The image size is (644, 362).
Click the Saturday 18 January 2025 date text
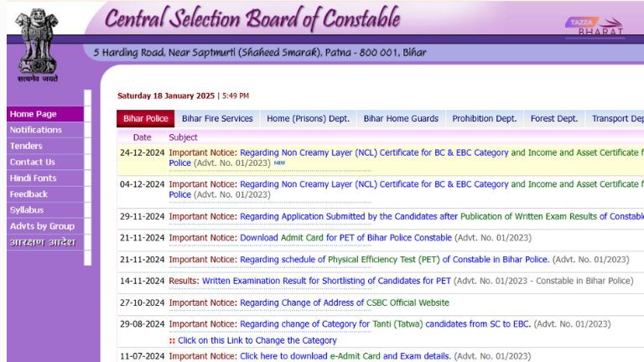coord(166,96)
